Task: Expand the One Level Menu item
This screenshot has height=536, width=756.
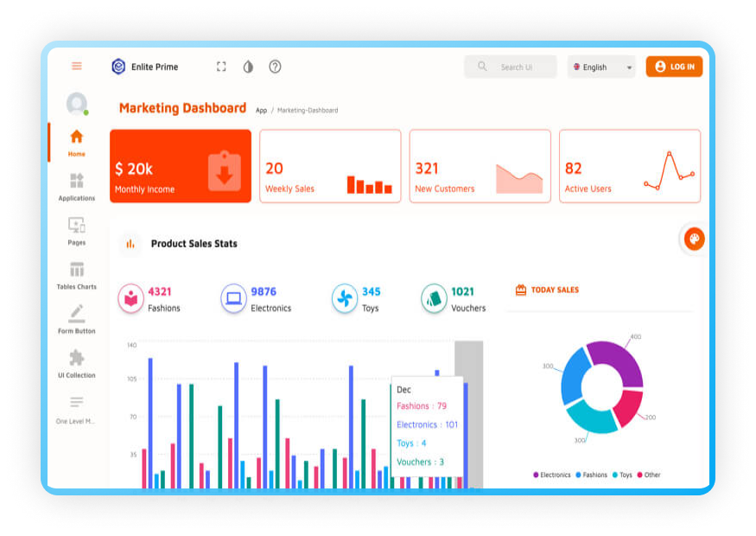Action: click(x=77, y=409)
